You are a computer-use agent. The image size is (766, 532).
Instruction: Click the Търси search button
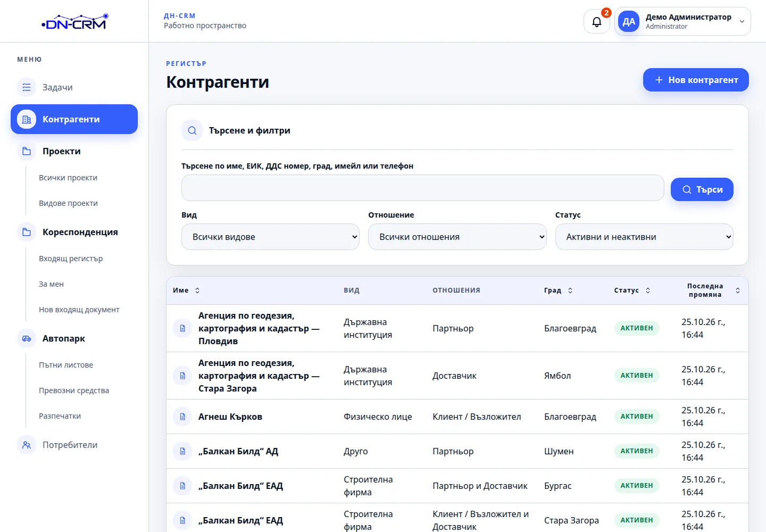pyautogui.click(x=702, y=189)
